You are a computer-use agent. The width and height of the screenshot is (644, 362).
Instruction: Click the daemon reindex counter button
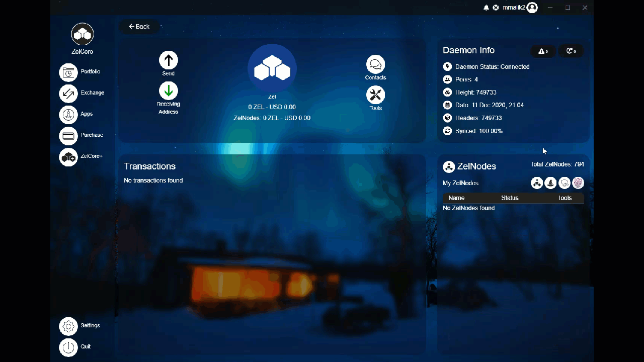(571, 51)
